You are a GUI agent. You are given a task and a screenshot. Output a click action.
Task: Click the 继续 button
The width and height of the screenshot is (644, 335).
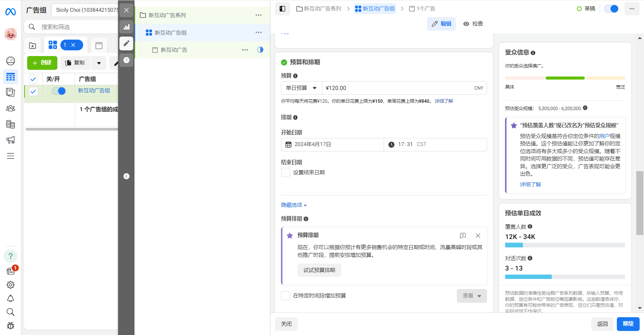(628, 324)
